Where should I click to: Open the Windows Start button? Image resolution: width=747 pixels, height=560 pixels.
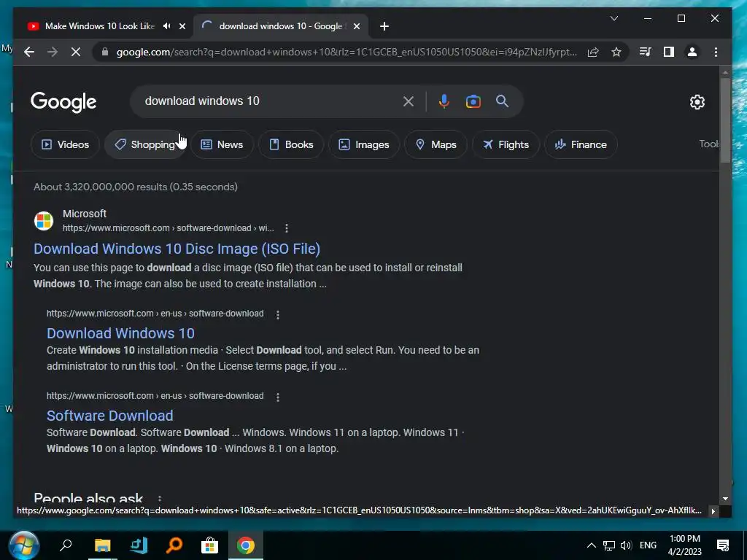click(23, 545)
